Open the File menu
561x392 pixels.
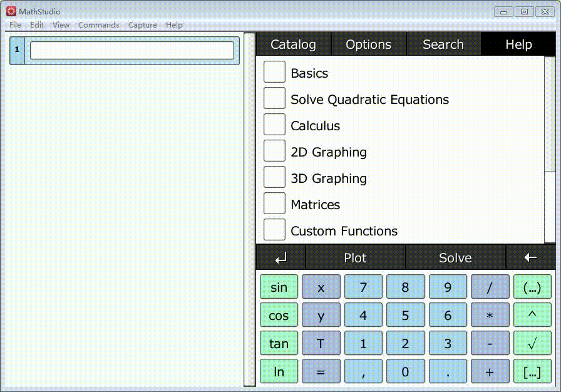(15, 24)
